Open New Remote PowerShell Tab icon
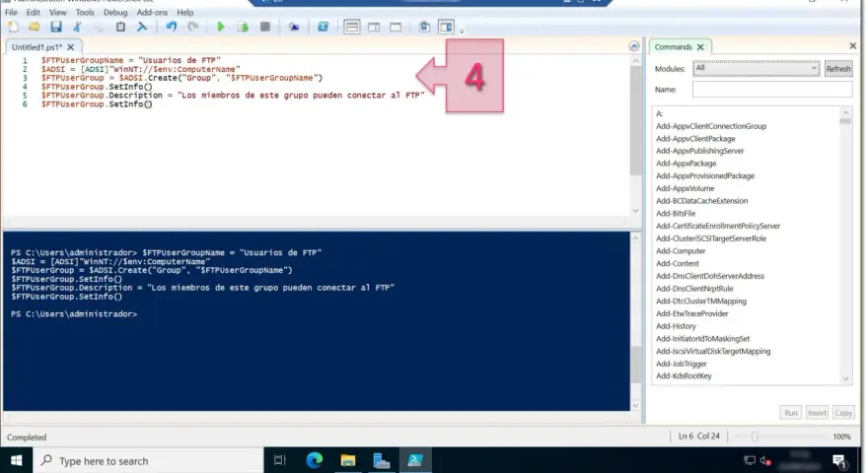 click(x=293, y=27)
